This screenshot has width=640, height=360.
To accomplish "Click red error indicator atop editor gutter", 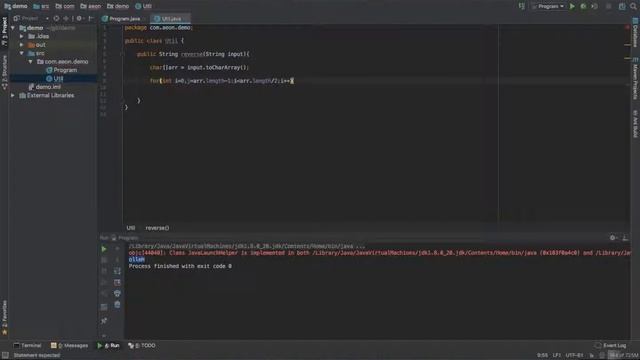I will coord(627,27).
